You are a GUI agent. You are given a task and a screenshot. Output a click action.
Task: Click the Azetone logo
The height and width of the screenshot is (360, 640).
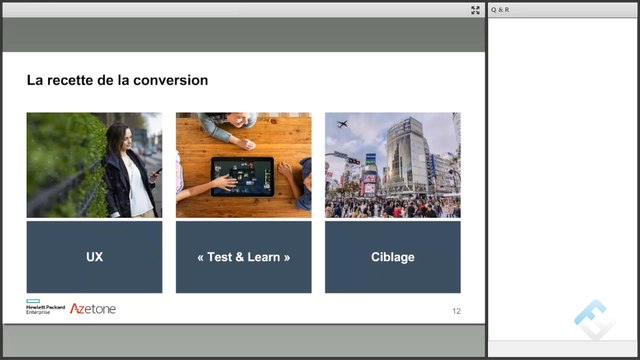tap(93, 309)
